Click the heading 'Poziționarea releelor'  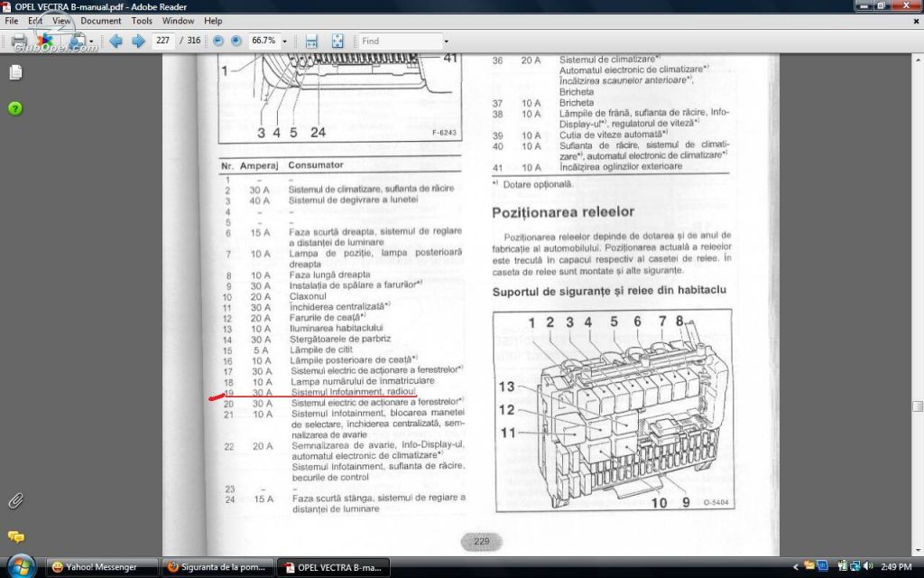pos(563,211)
